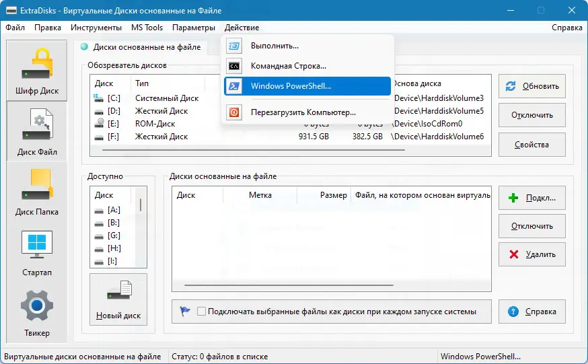This screenshot has width=588, height=364.
Task: Choose Командная Строка... menu entry
Action: click(x=307, y=66)
